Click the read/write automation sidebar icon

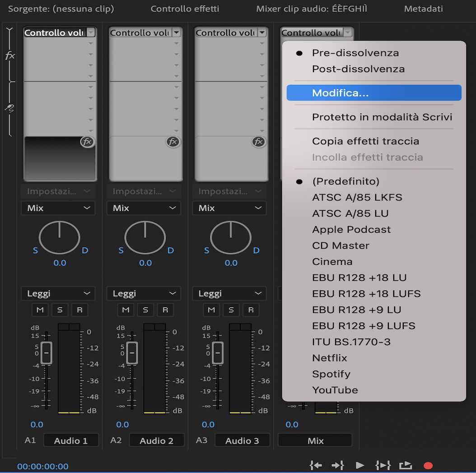coord(10,108)
